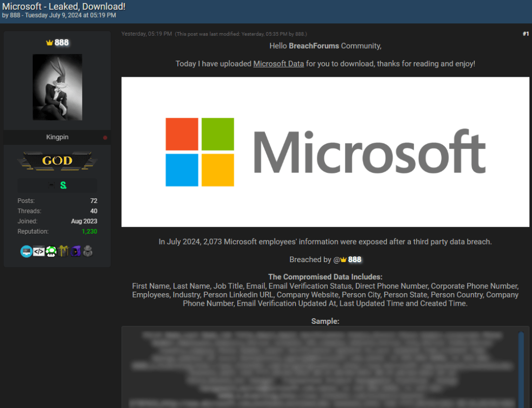Click the post last modified note
The height and width of the screenshot is (408, 532).
tap(241, 34)
